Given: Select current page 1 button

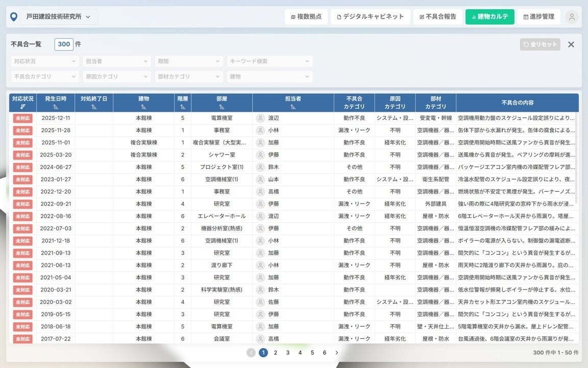Looking at the screenshot, I should [263, 353].
